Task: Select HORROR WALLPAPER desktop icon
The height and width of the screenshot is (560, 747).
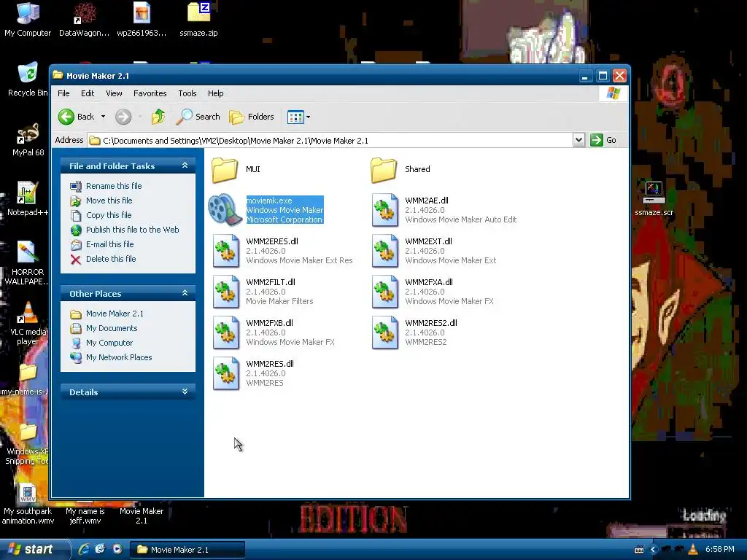Action: tap(27, 252)
